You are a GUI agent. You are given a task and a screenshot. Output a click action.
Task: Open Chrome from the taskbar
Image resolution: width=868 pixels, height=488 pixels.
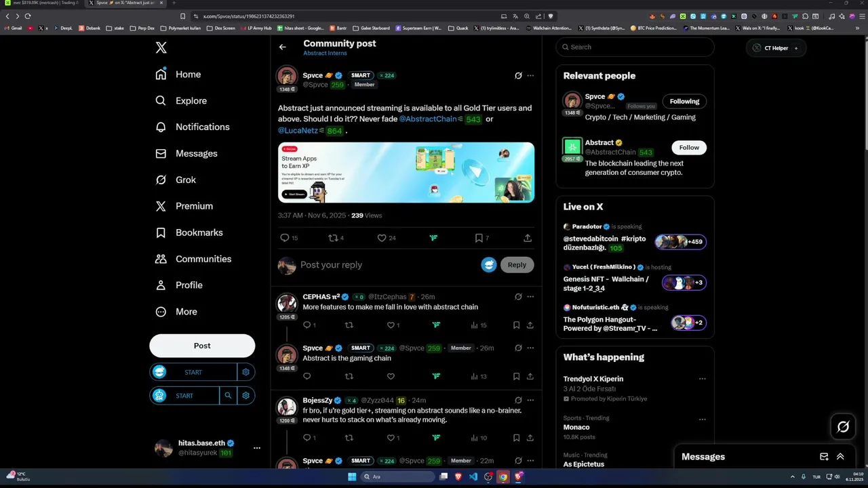click(503, 476)
